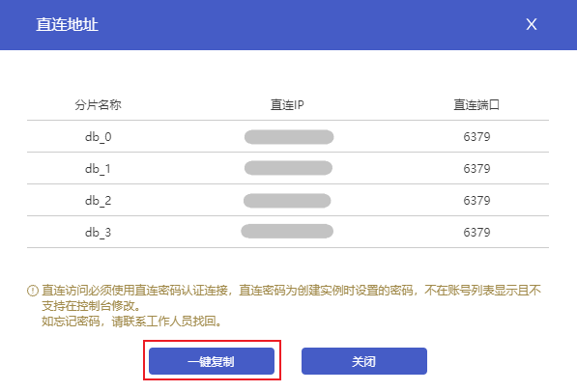
Task: Select the db_0 shard name
Action: (99, 137)
